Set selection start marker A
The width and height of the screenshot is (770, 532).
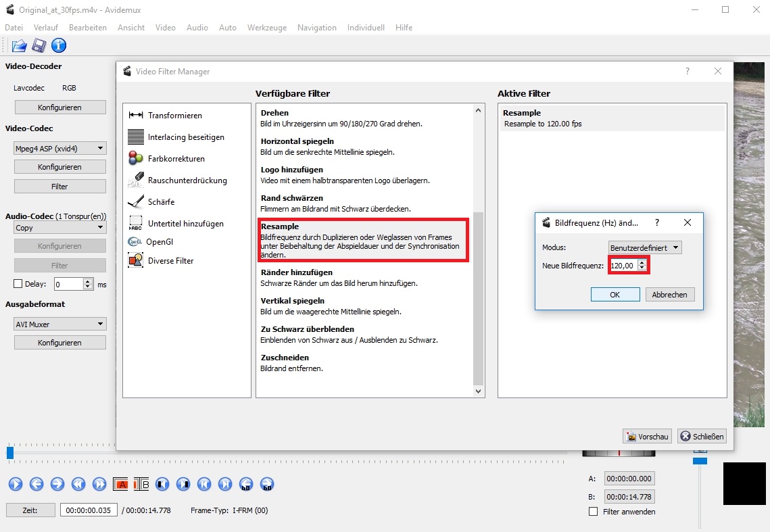tap(122, 484)
